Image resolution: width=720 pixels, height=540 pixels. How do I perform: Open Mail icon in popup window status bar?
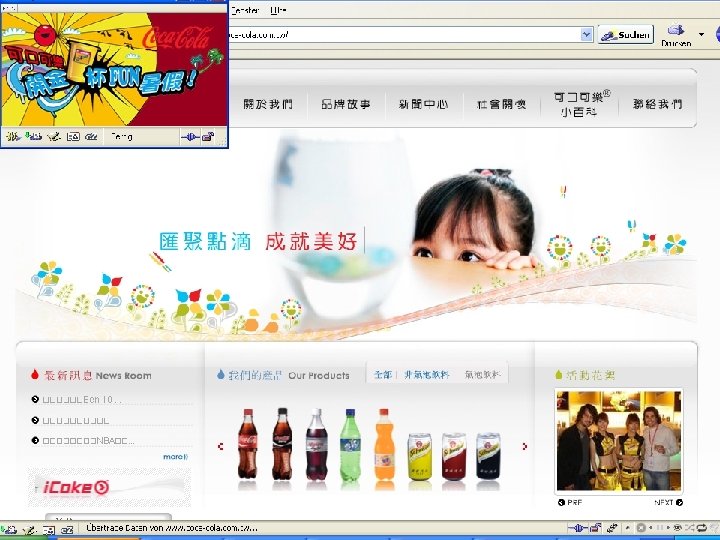tap(33, 136)
